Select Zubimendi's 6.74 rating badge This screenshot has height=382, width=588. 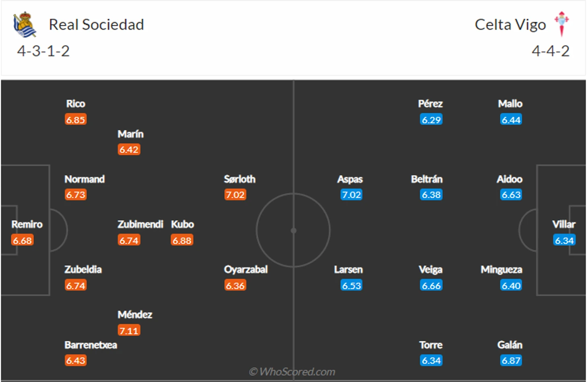129,240
